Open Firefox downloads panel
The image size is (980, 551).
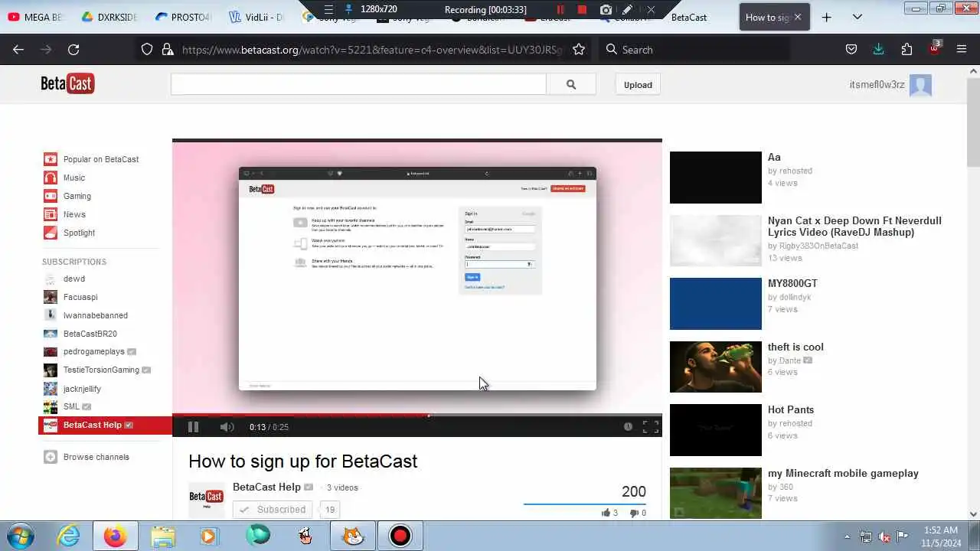[878, 50]
